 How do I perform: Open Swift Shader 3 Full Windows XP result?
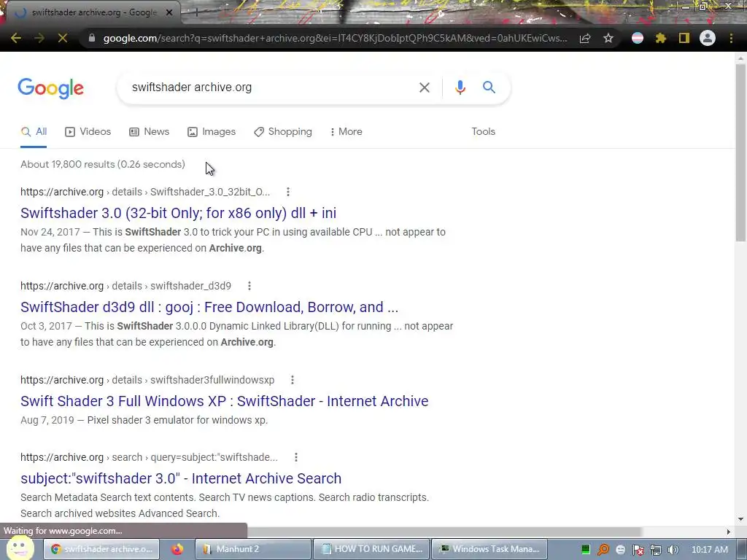(225, 402)
